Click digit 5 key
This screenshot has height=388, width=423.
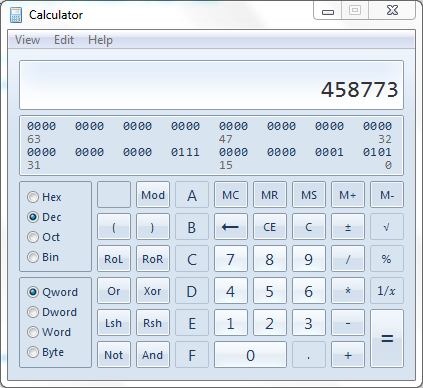(270, 291)
